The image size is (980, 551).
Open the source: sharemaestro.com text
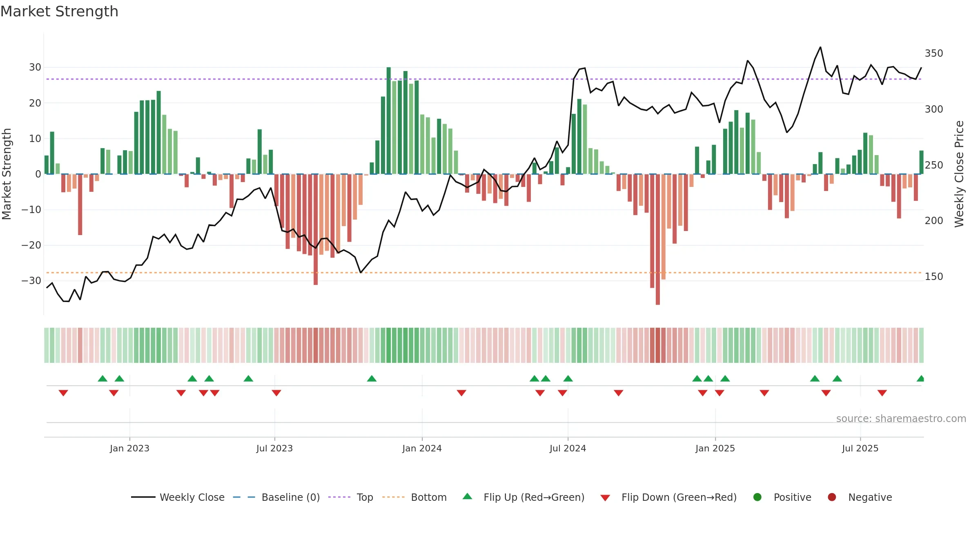(901, 419)
